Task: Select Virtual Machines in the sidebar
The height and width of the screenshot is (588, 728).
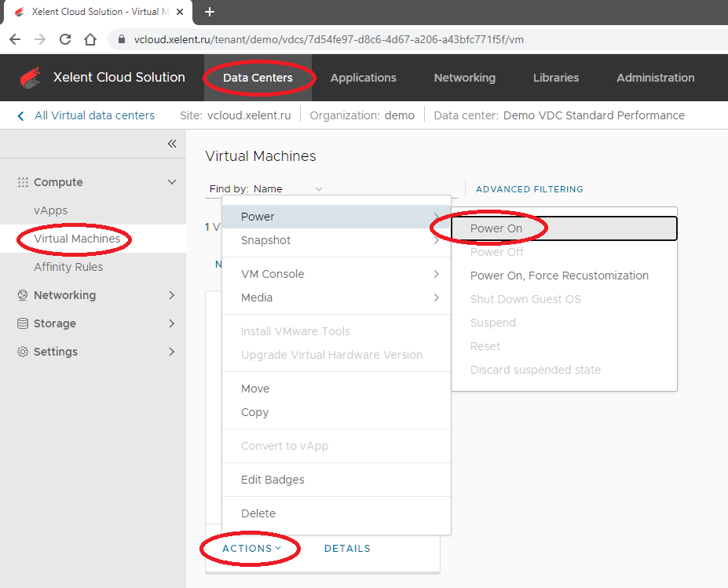Action: click(x=77, y=239)
